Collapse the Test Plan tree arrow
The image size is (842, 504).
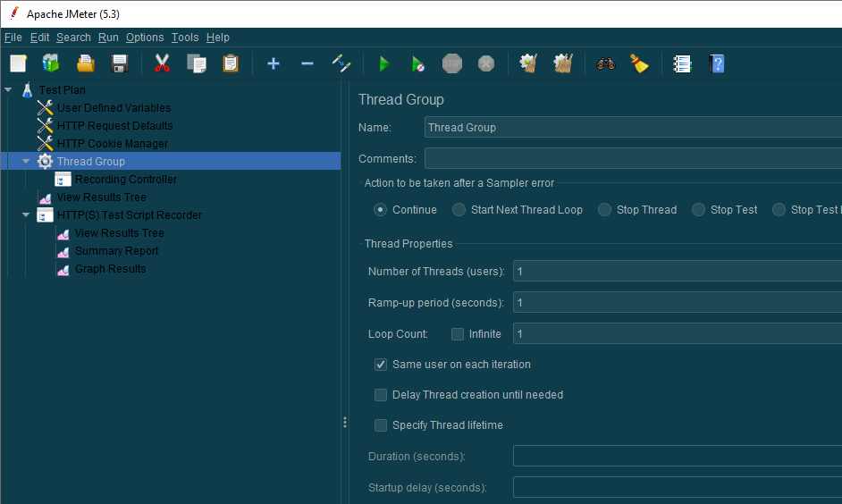tap(8, 89)
